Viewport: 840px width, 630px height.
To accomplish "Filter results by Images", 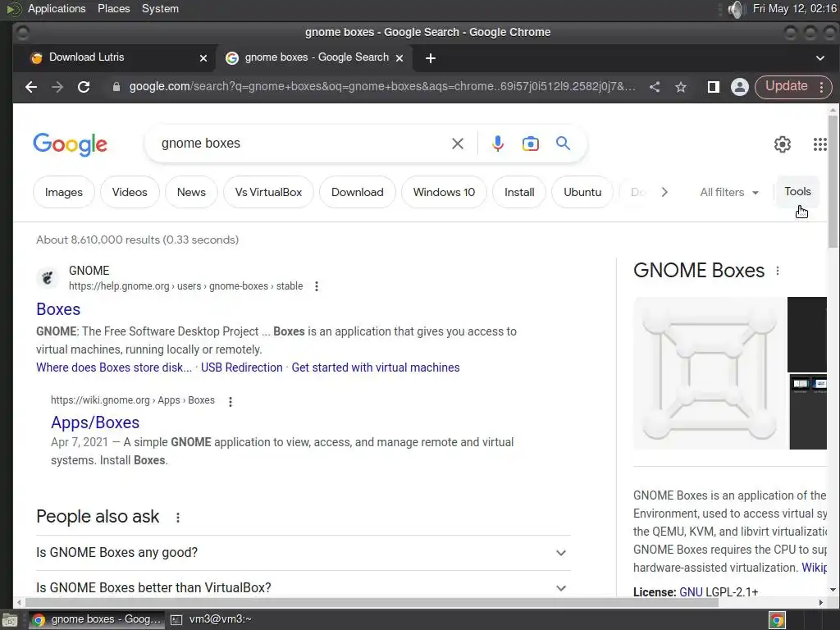I will [64, 192].
